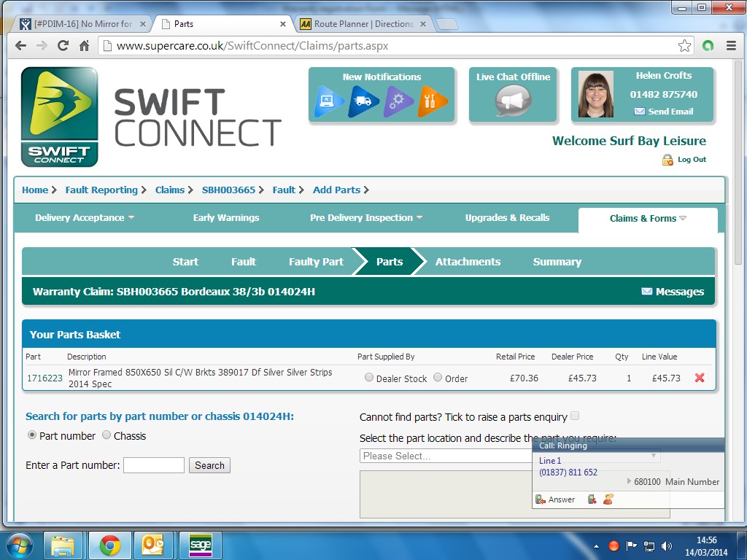This screenshot has width=747, height=560.
Task: Click Home in the breadcrumb
Action: pos(35,190)
